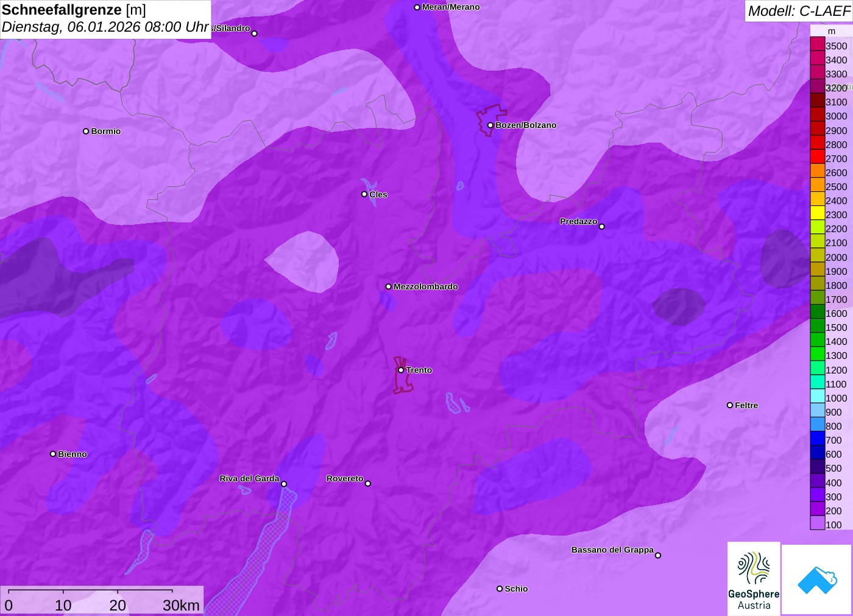Click the "20" scale bar label
The height and width of the screenshot is (616, 853).
coord(118,605)
